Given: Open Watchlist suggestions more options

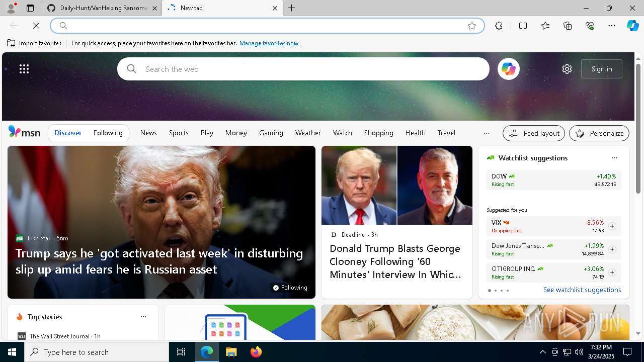Looking at the screenshot, I should pyautogui.click(x=614, y=158).
